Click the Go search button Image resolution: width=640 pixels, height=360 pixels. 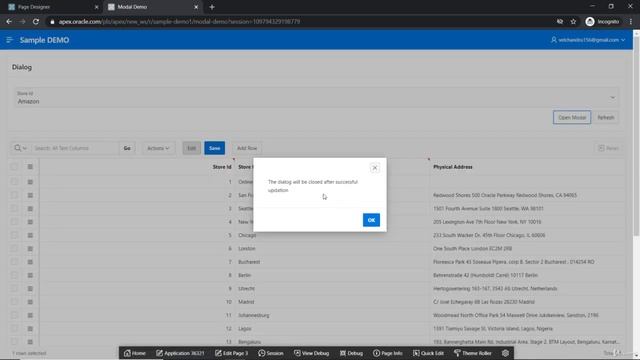127,148
